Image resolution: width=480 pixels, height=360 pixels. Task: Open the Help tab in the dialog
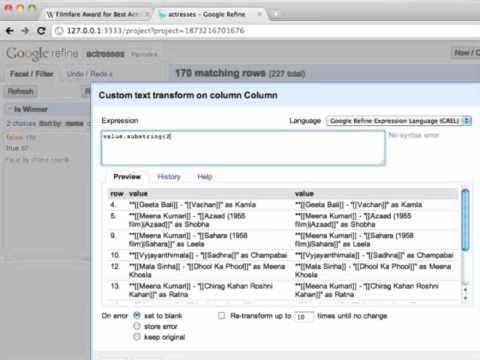pos(205,177)
